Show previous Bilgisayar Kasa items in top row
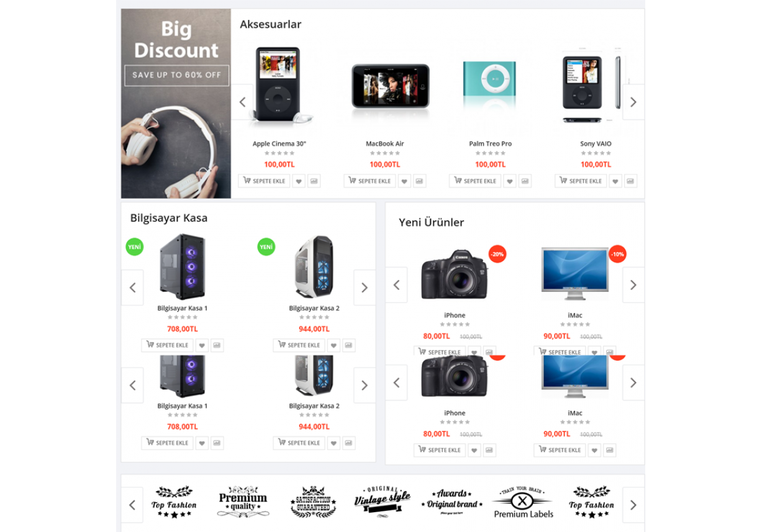The image size is (762, 532). 132,287
